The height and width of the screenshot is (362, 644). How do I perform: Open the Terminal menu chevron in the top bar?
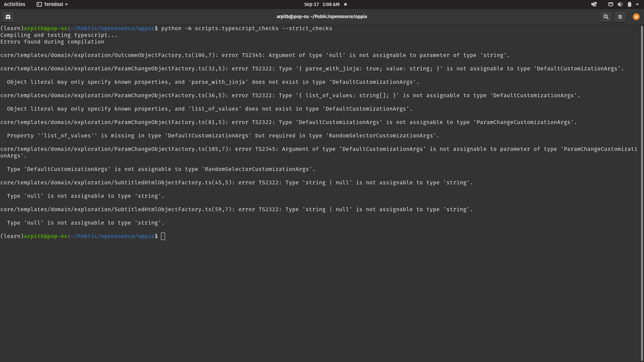coord(66,4)
